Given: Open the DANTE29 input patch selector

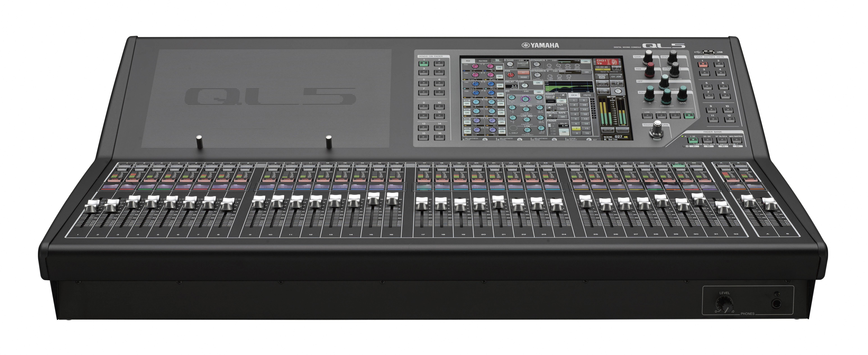Looking at the screenshot, I should pyautogui.click(x=523, y=64).
